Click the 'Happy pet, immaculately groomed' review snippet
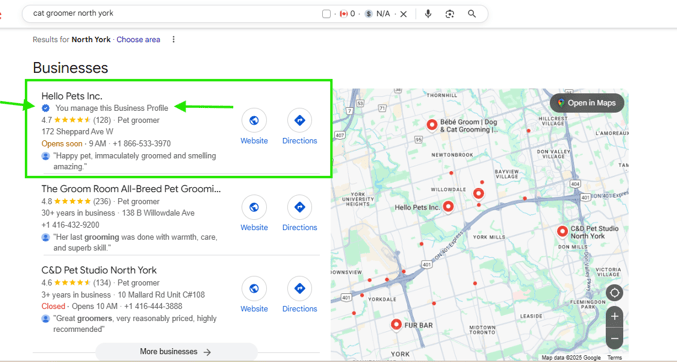The height and width of the screenshot is (362, 677). pyautogui.click(x=135, y=161)
